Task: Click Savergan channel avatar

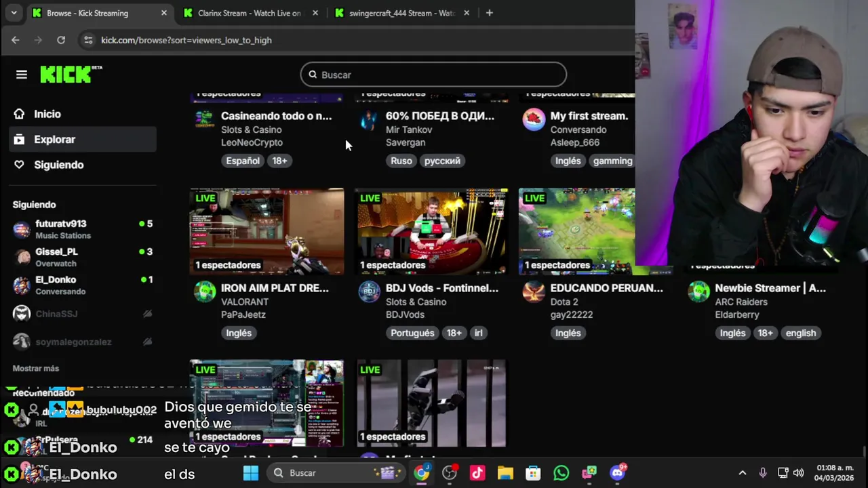Action: (x=370, y=119)
